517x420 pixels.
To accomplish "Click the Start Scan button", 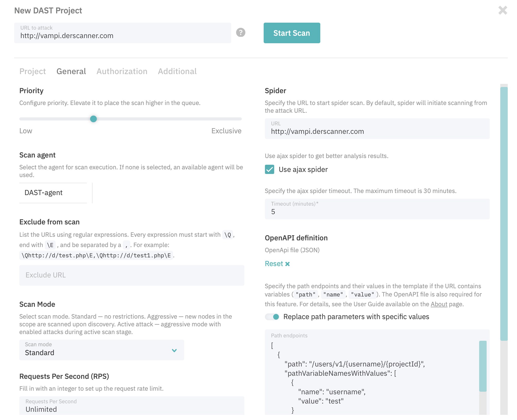I will pyautogui.click(x=292, y=33).
